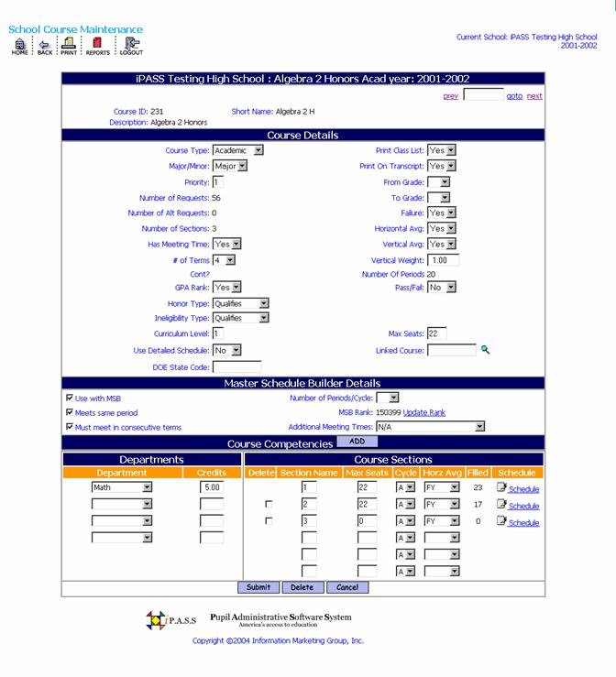Check the Delete box for section 2
This screenshot has height=677, width=616.
pyautogui.click(x=269, y=504)
